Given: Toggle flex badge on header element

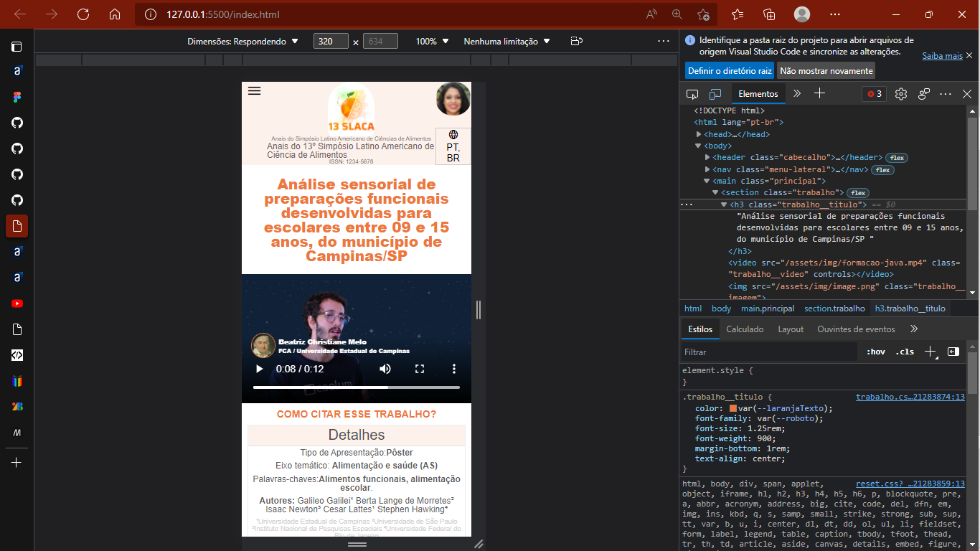Looking at the screenshot, I should 896,158.
